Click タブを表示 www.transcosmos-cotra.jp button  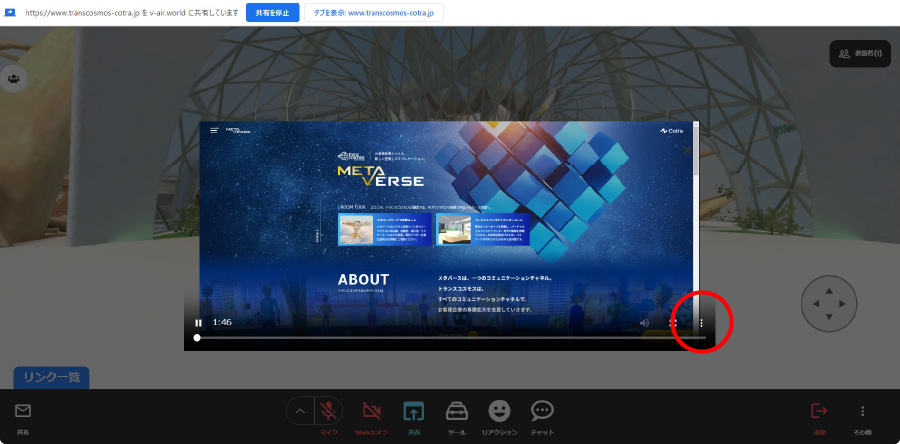(x=374, y=13)
